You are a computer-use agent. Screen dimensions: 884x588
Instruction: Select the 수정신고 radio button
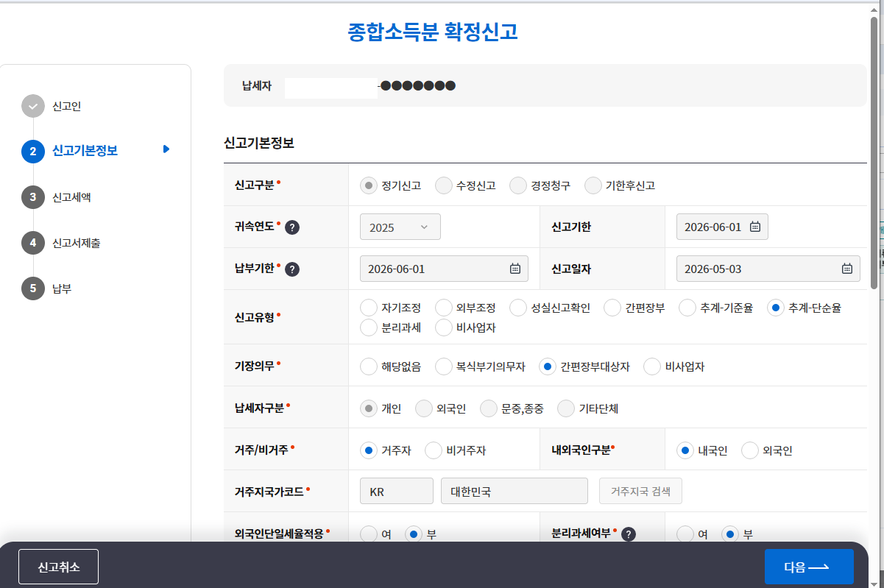pos(443,185)
